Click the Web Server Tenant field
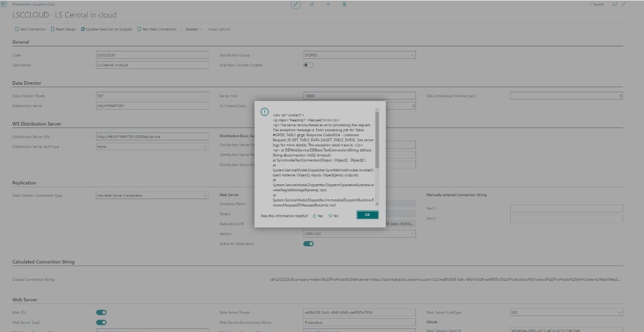Screen dimensions: 644x332 (359, 312)
